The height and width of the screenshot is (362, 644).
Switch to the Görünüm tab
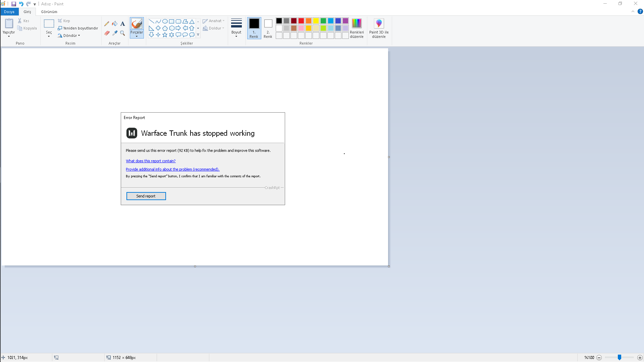49,12
